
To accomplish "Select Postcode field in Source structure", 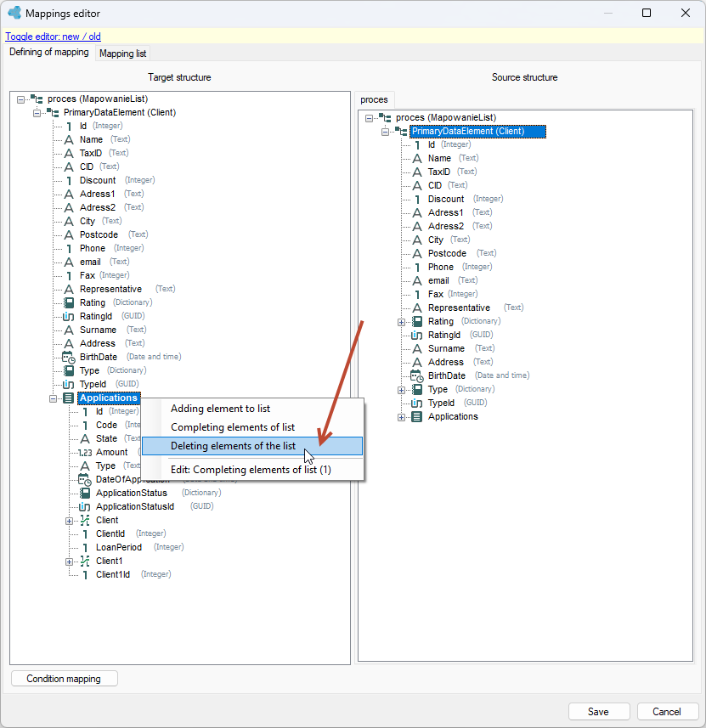I will 447,253.
